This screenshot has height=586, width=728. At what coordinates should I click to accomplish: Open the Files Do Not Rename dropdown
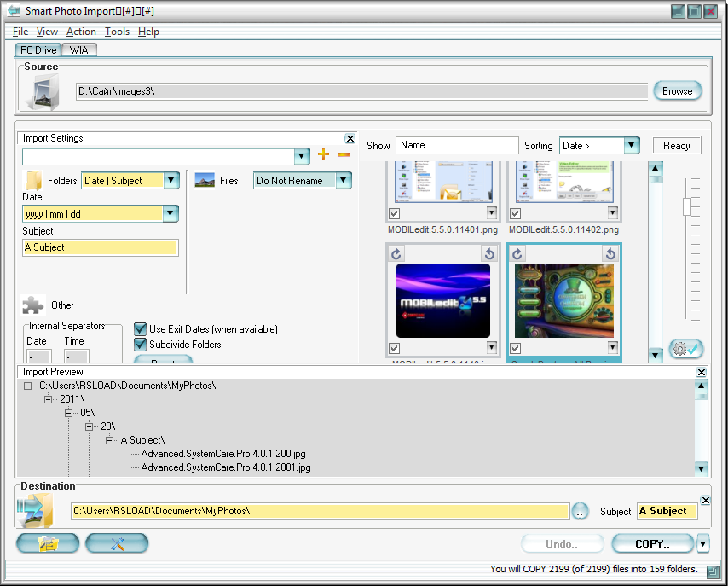point(343,180)
